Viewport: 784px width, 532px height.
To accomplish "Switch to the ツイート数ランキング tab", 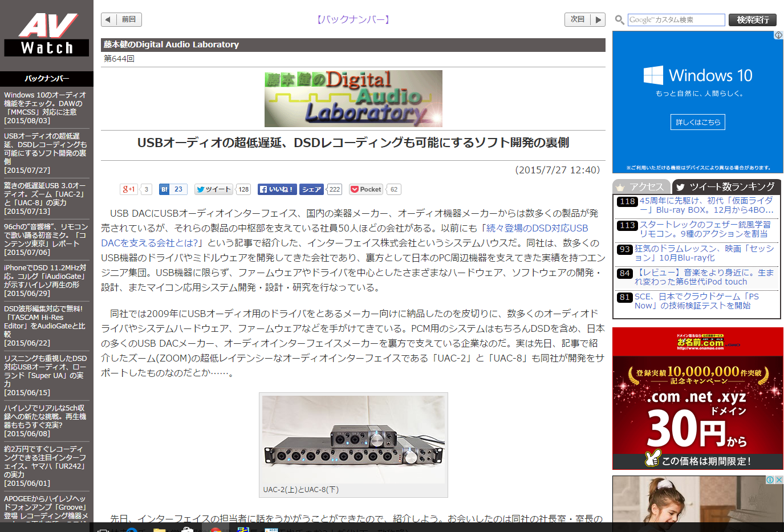I will pos(726,186).
